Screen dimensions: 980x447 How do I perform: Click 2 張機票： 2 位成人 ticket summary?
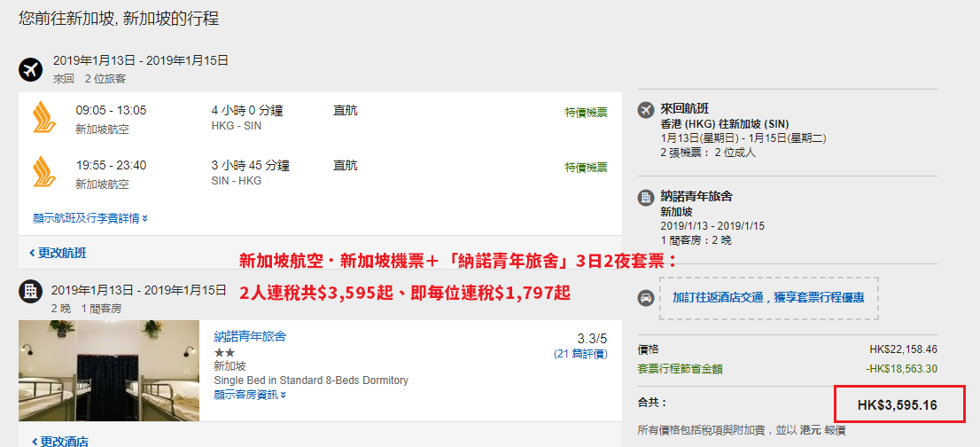coord(708,153)
